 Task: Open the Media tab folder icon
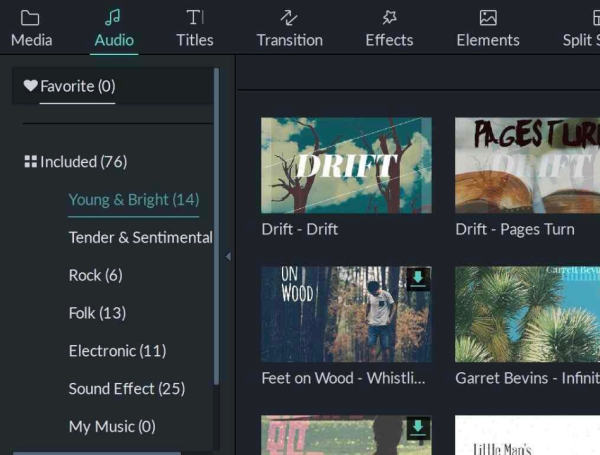(x=30, y=17)
